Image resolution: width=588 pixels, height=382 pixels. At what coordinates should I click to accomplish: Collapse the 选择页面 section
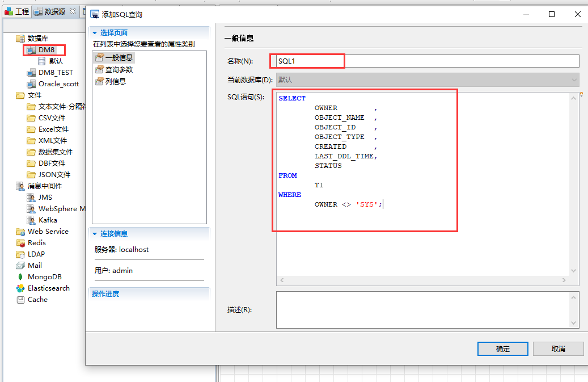click(95, 33)
